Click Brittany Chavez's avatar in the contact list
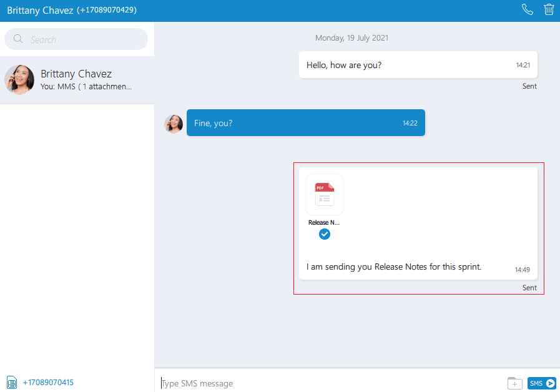This screenshot has width=560, height=392. pyautogui.click(x=19, y=80)
